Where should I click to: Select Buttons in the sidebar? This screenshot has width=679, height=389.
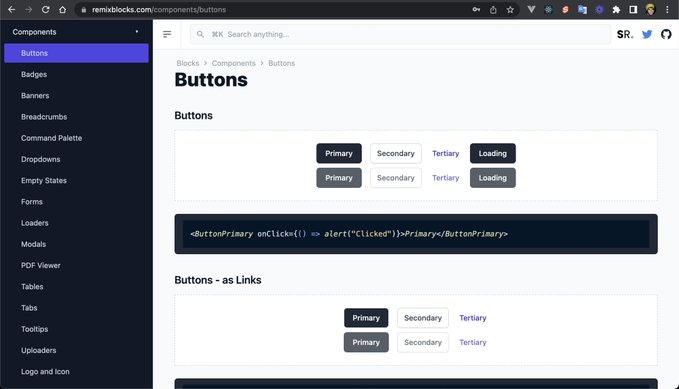tap(76, 53)
